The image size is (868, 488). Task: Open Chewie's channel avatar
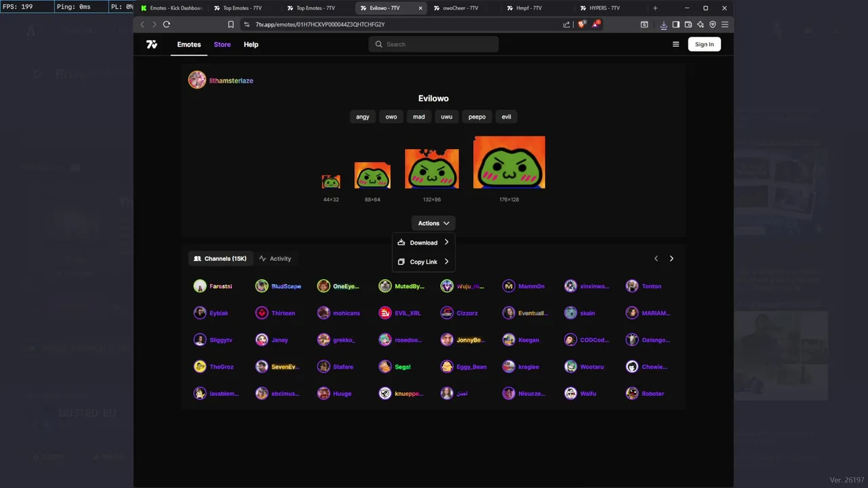pyautogui.click(x=632, y=367)
